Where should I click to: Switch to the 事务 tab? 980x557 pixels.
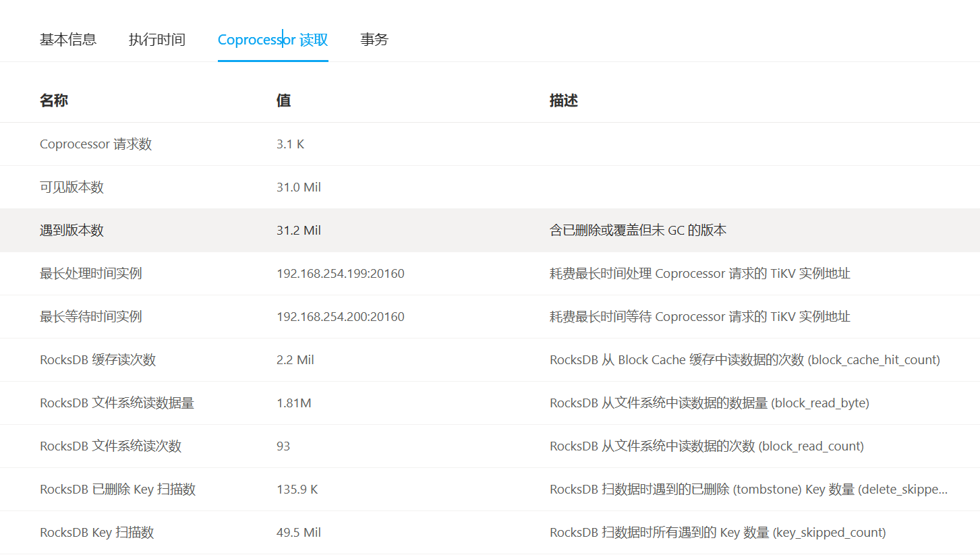[374, 40]
